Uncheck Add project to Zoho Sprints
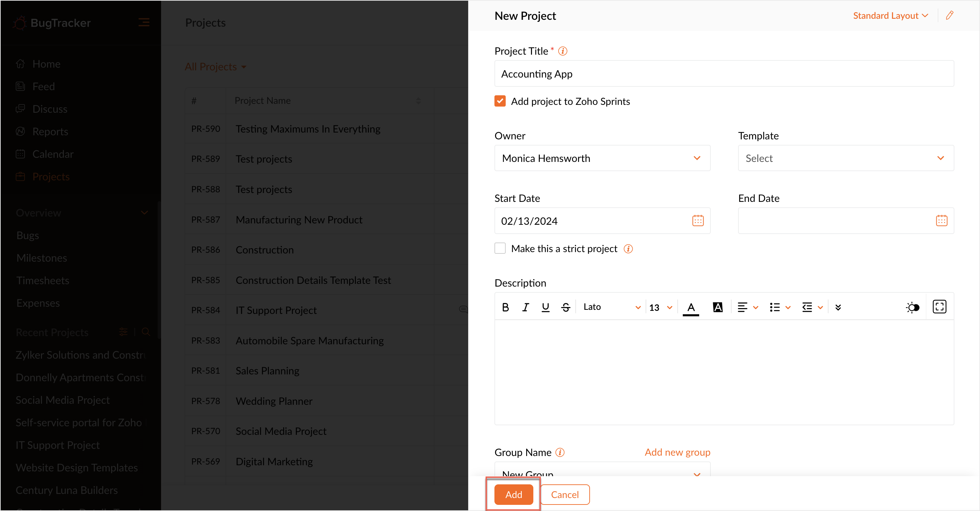The image size is (980, 511). 500,101
